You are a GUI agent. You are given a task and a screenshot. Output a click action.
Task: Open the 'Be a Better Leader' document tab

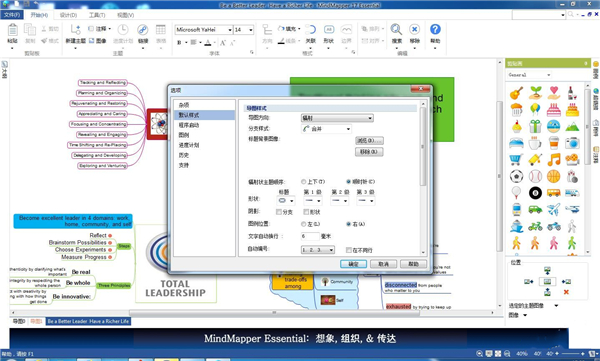(x=88, y=321)
